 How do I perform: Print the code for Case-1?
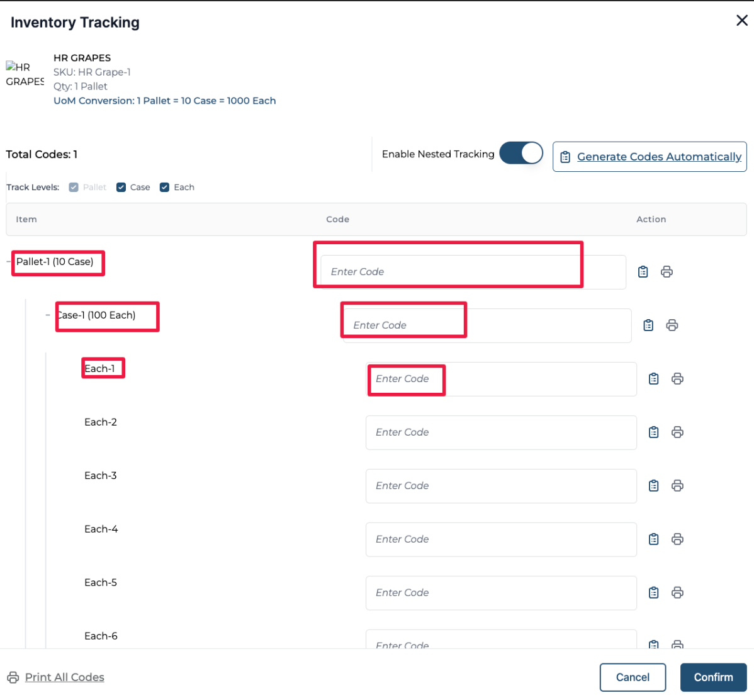(672, 325)
